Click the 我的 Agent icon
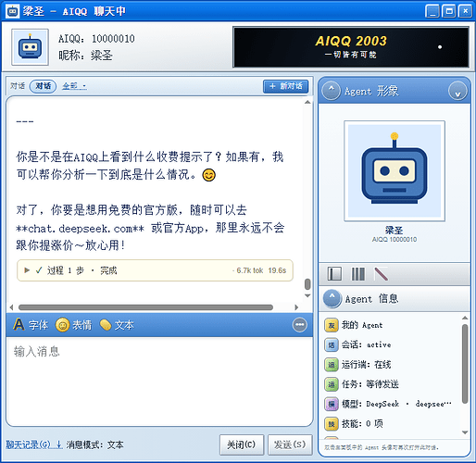 [x=332, y=325]
